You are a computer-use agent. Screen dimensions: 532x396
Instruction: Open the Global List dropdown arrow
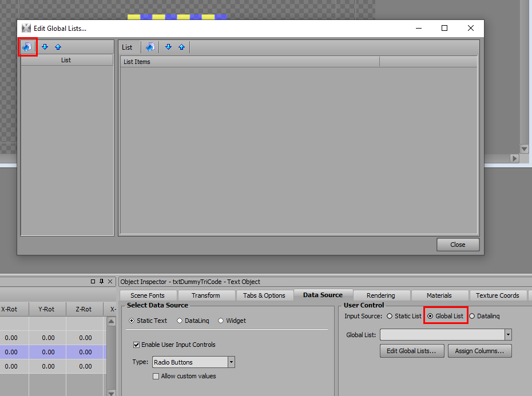[x=508, y=335]
